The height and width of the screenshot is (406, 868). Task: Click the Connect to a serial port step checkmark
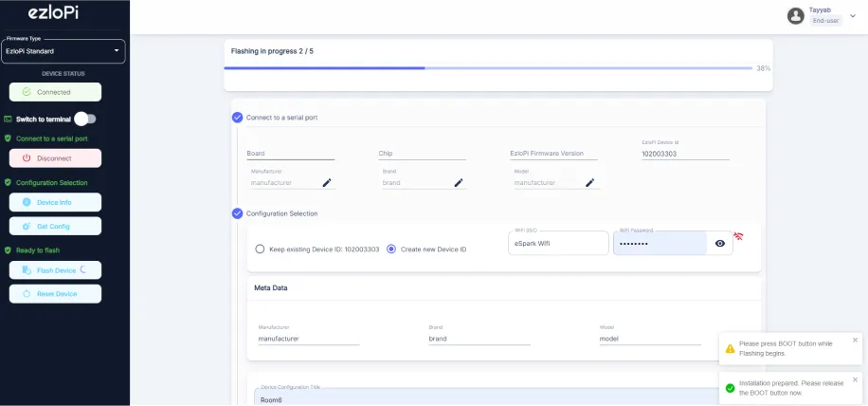click(x=238, y=118)
